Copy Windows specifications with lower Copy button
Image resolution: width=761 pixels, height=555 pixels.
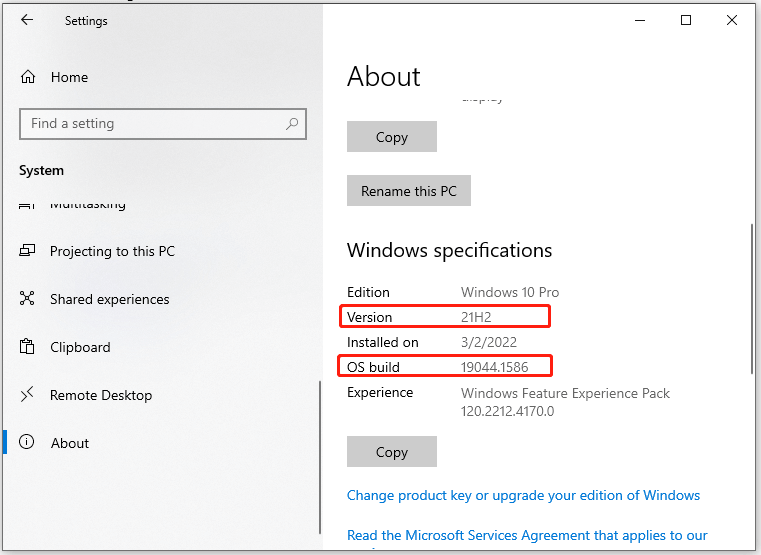[x=392, y=452]
